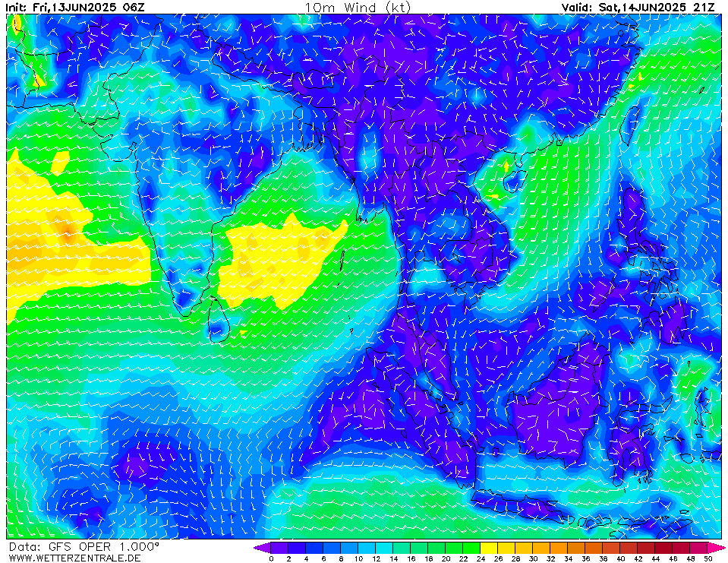Click the bright green 22–24 kt legend swatch
This screenshot has width=728, height=563.
471,548
